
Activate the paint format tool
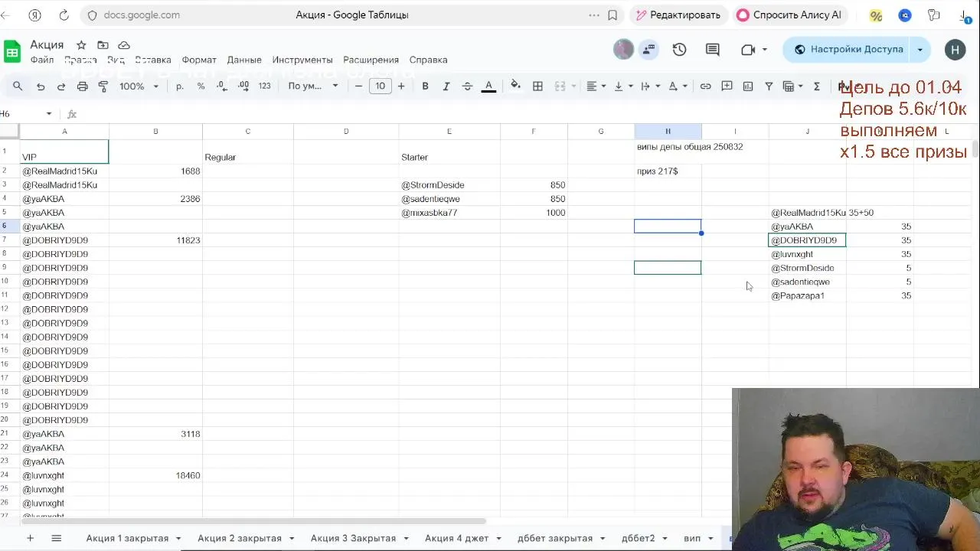click(103, 86)
